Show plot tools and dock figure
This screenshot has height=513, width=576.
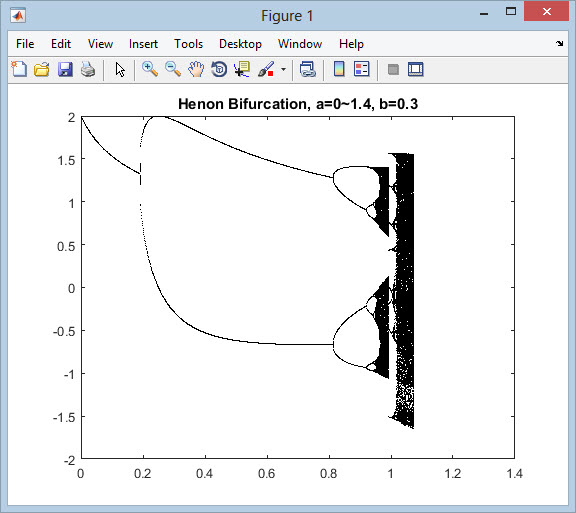(415, 69)
